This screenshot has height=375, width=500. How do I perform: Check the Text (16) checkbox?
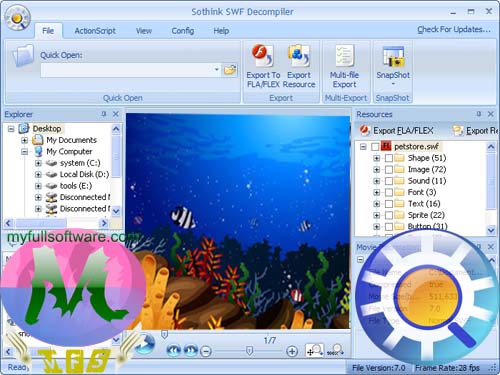(389, 204)
